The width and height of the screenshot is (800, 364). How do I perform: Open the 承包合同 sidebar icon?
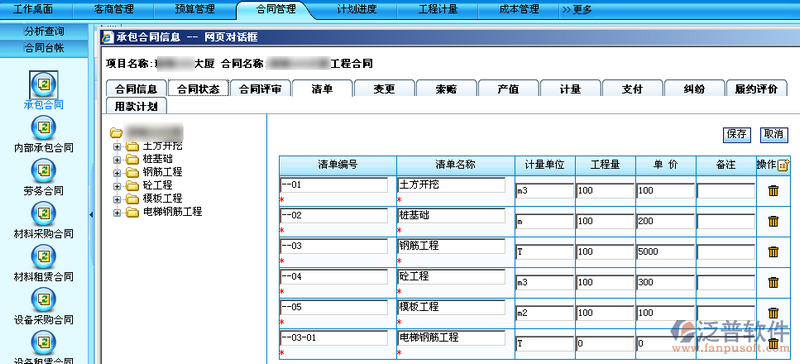(43, 85)
